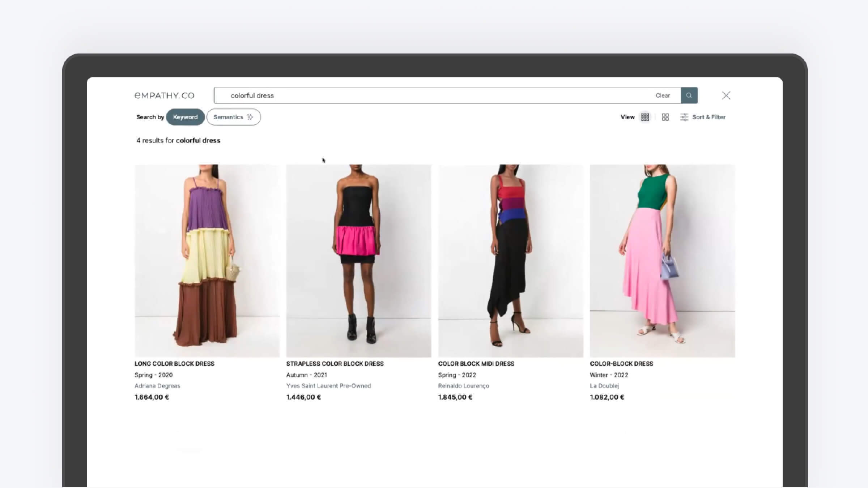This screenshot has height=488, width=868.
Task: Open Strapless Color Block Dress image
Action: [x=358, y=260]
